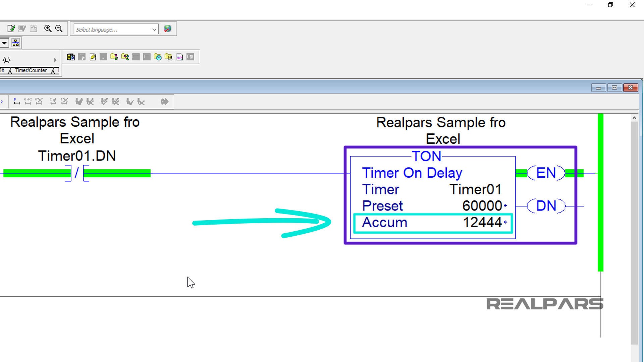Click the clock folder icon in the toolbar
Screen dimensions: 644x362
158,57
